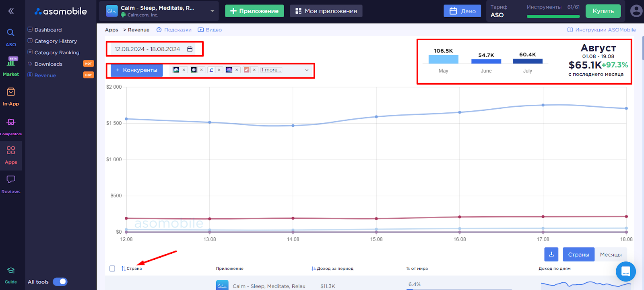Click the Тариф ASO plan label
The image size is (644, 290).
[x=499, y=11]
